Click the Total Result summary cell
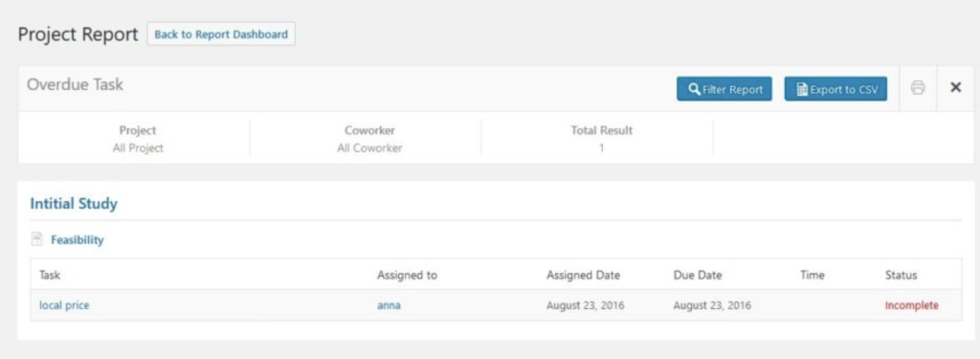This screenshot has height=359, width=980. tap(601, 139)
